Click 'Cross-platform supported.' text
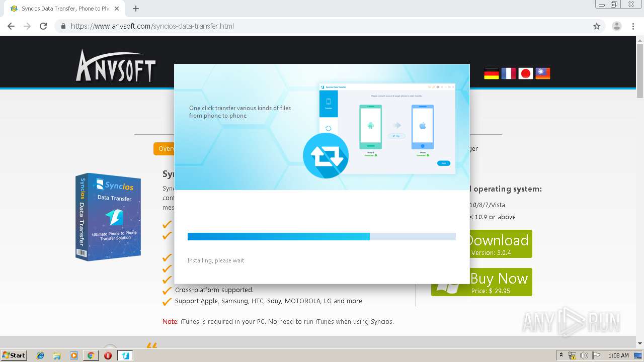This screenshot has width=644, height=362. click(214, 290)
